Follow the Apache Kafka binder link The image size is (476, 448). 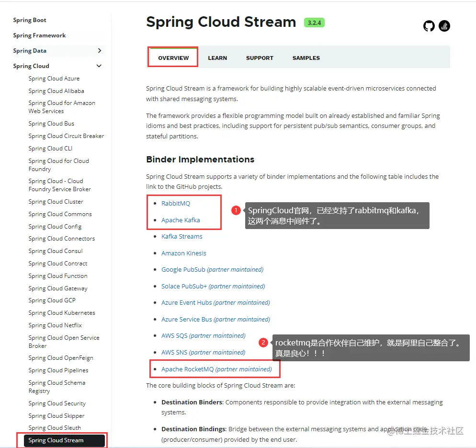pos(181,220)
